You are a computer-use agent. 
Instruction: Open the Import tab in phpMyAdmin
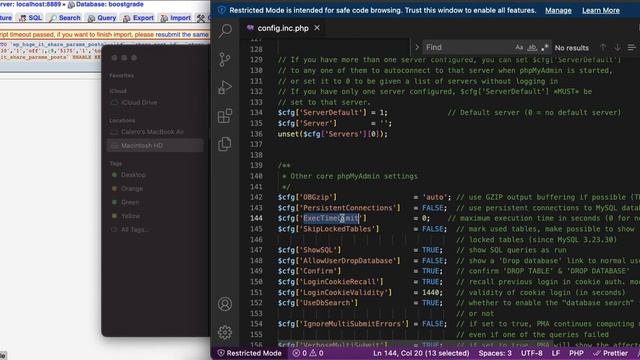click(x=176, y=18)
